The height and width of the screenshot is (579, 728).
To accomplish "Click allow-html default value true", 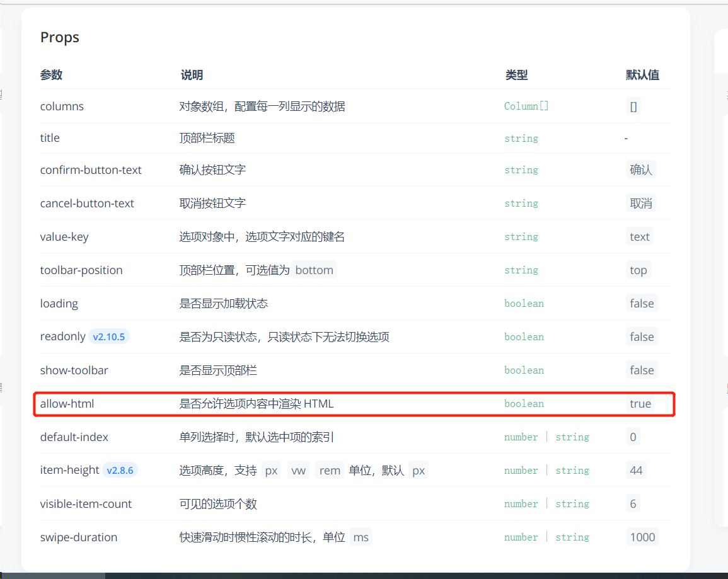I will [640, 404].
